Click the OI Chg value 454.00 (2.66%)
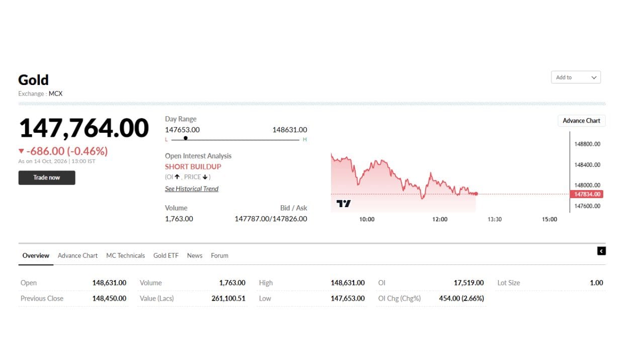 (x=461, y=298)
